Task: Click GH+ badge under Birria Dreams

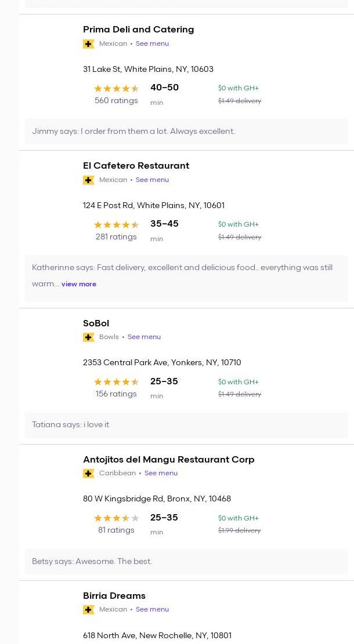Action: point(89,610)
